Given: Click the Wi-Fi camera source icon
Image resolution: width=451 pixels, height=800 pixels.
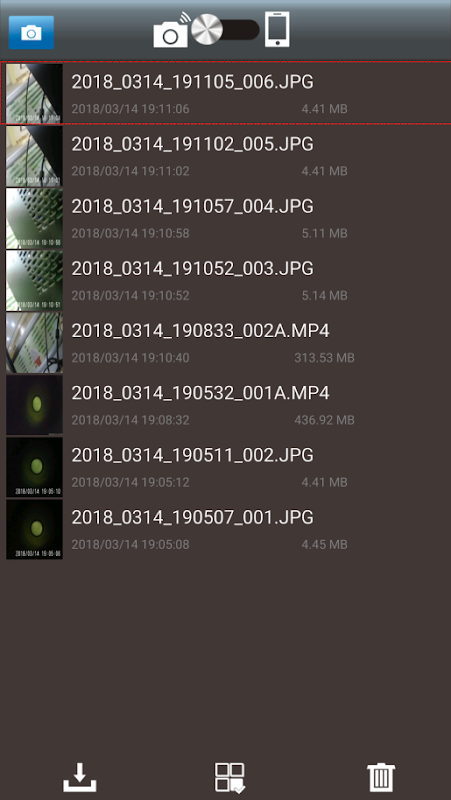Looking at the screenshot, I should tap(171, 31).
